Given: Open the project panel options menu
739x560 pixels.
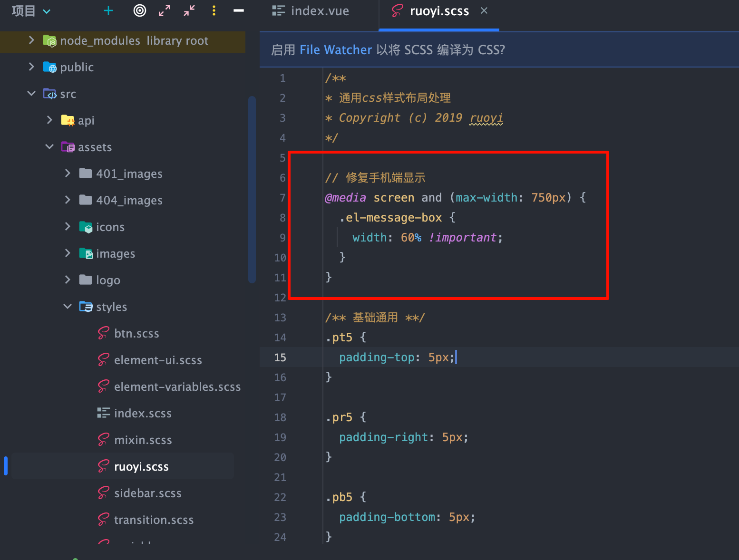Looking at the screenshot, I should tap(214, 11).
